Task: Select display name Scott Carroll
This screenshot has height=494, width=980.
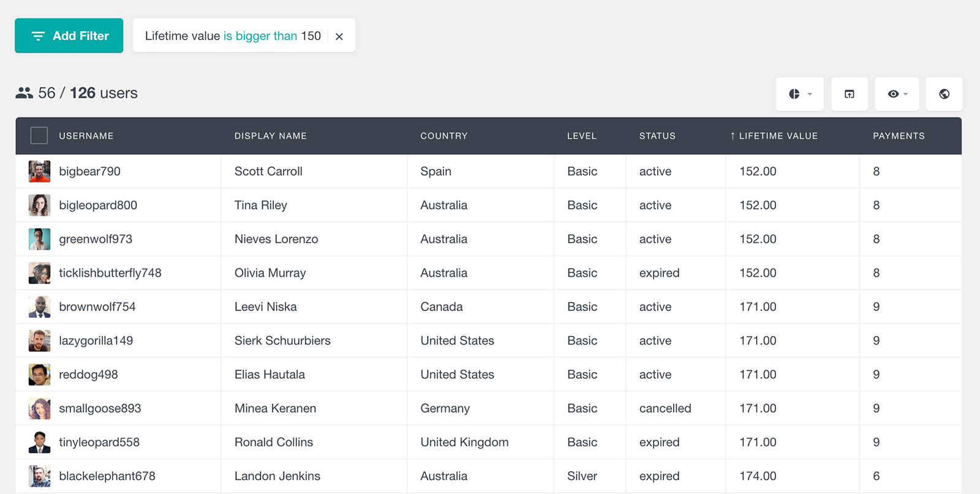Action: (x=268, y=171)
